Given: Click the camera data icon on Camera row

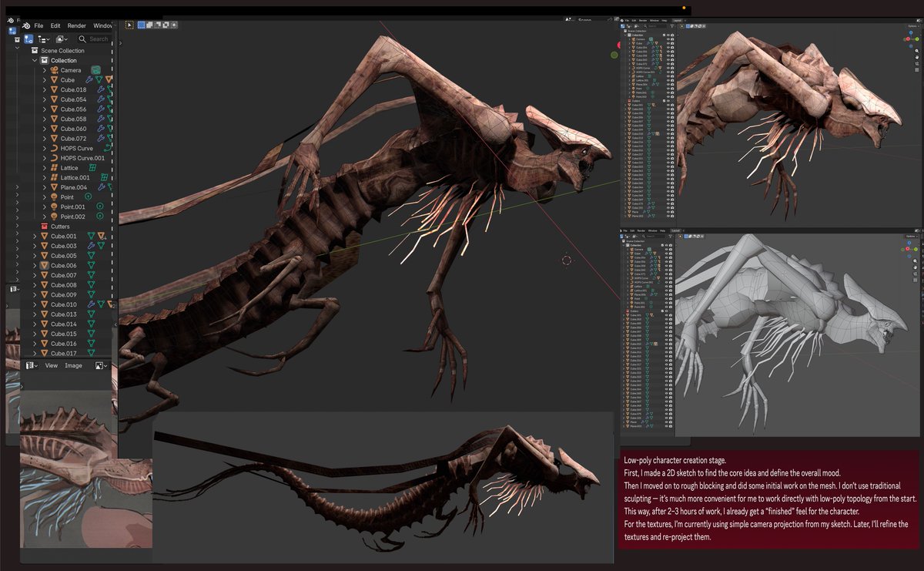Looking at the screenshot, I should (x=96, y=70).
